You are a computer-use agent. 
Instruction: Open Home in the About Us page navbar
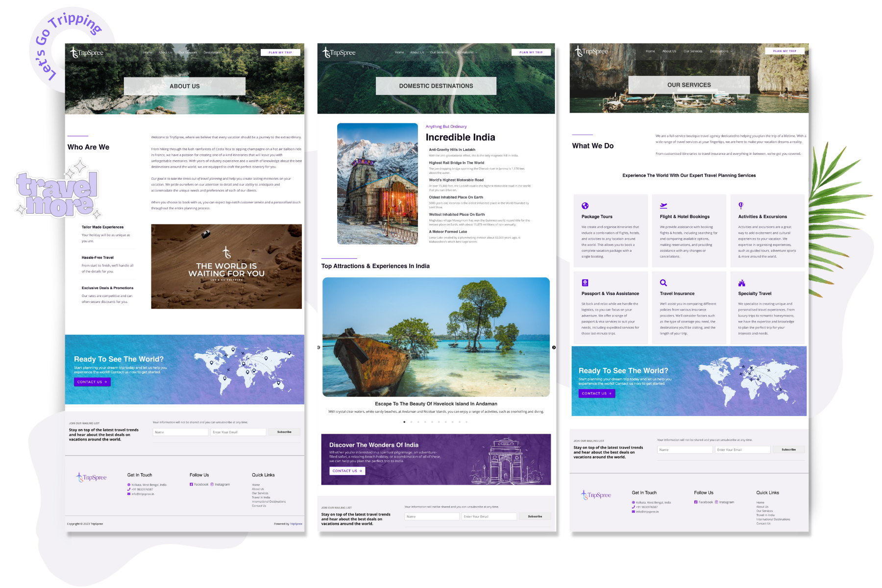click(x=147, y=52)
